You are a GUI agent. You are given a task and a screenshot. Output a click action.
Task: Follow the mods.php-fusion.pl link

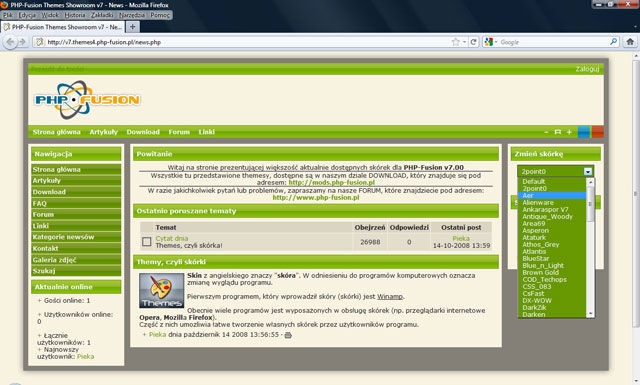(x=331, y=182)
